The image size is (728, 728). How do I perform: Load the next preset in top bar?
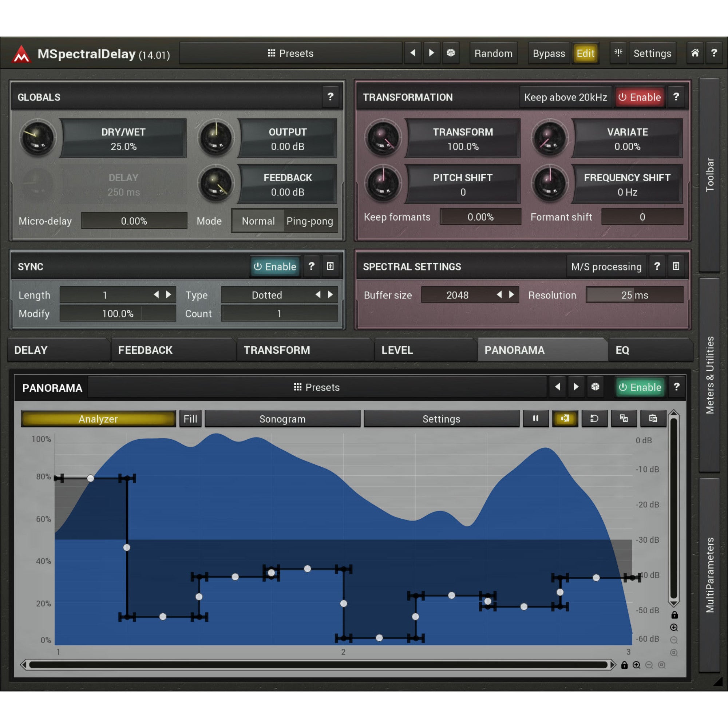point(431,53)
